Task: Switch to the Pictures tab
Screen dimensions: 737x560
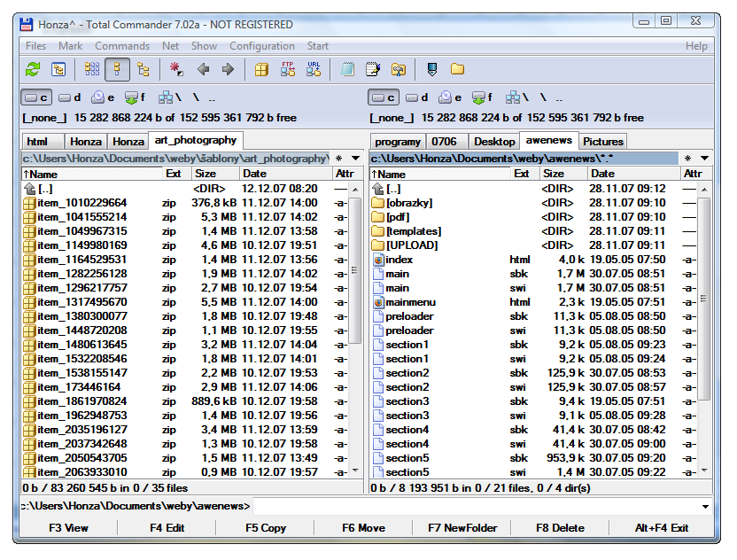Action: tap(603, 142)
